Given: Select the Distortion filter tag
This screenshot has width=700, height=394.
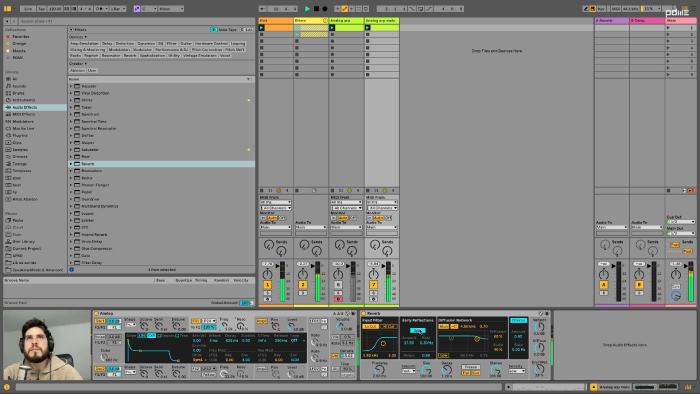Looking at the screenshot, I should pyautogui.click(x=125, y=43).
